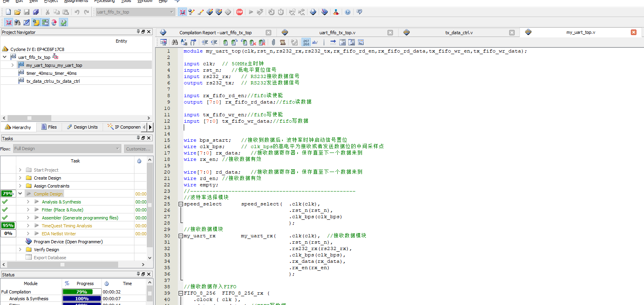The image size is (644, 305).
Task: Expand the Verify Design task
Action: [x=20, y=250]
